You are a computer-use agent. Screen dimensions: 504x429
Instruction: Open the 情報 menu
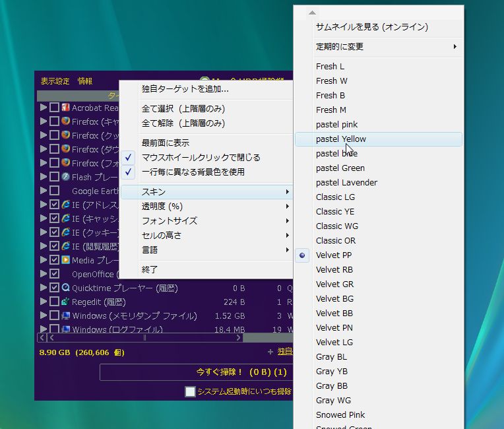click(x=85, y=81)
